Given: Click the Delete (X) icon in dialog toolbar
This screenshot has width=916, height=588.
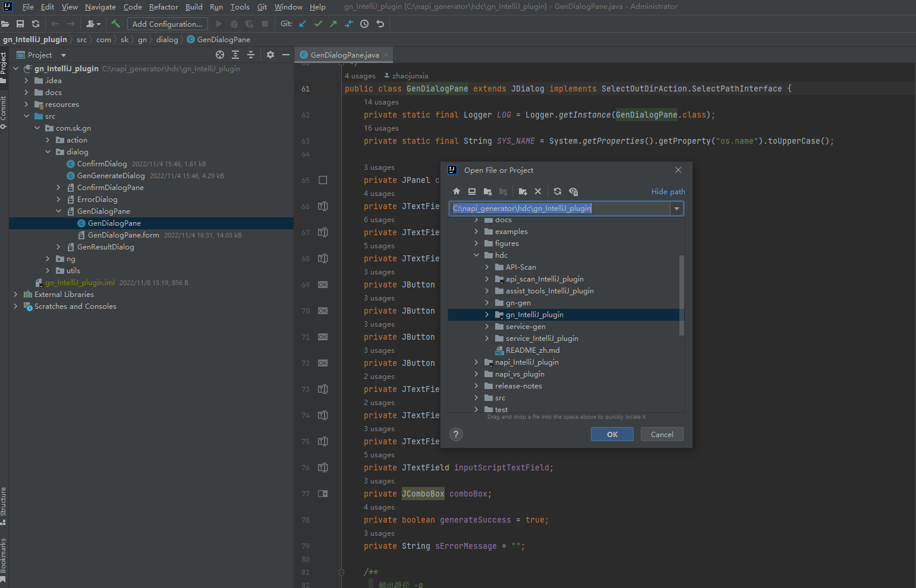Looking at the screenshot, I should click(x=538, y=191).
